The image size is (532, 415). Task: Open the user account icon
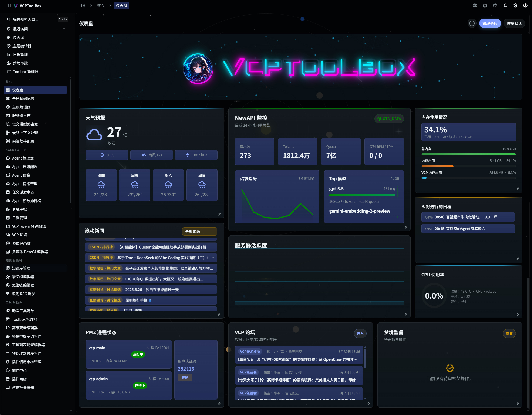525,5
